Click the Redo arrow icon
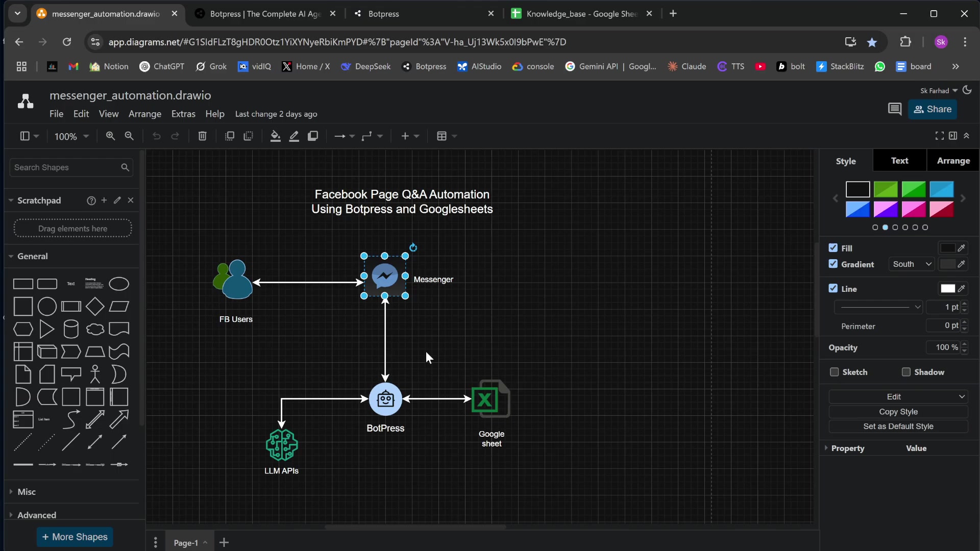980x551 pixels. click(x=175, y=136)
